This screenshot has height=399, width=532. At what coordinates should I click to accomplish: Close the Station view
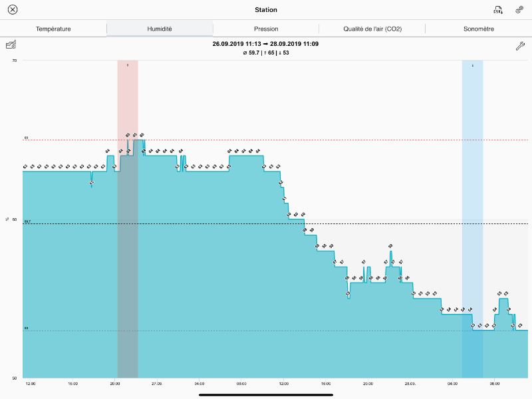click(12, 9)
